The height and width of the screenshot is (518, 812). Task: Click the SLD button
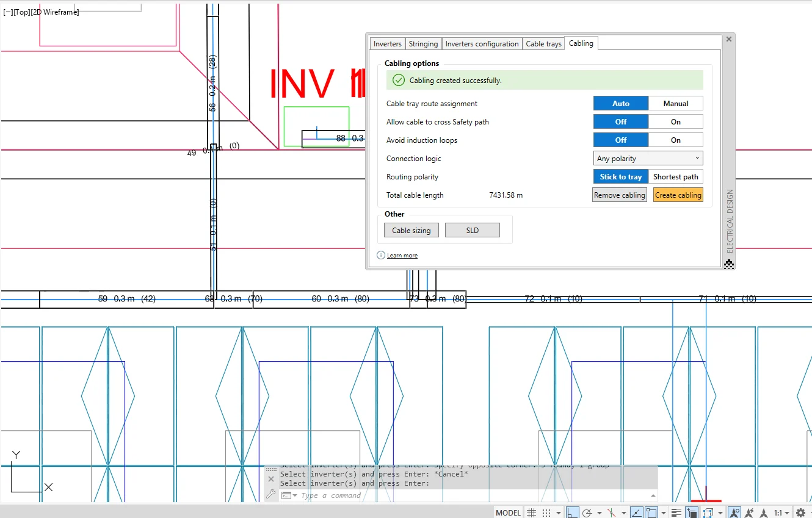473,230
